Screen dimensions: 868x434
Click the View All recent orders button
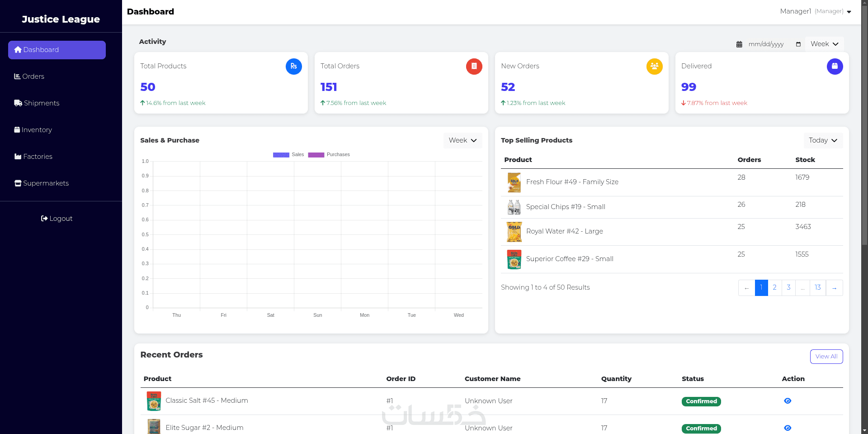click(x=826, y=357)
